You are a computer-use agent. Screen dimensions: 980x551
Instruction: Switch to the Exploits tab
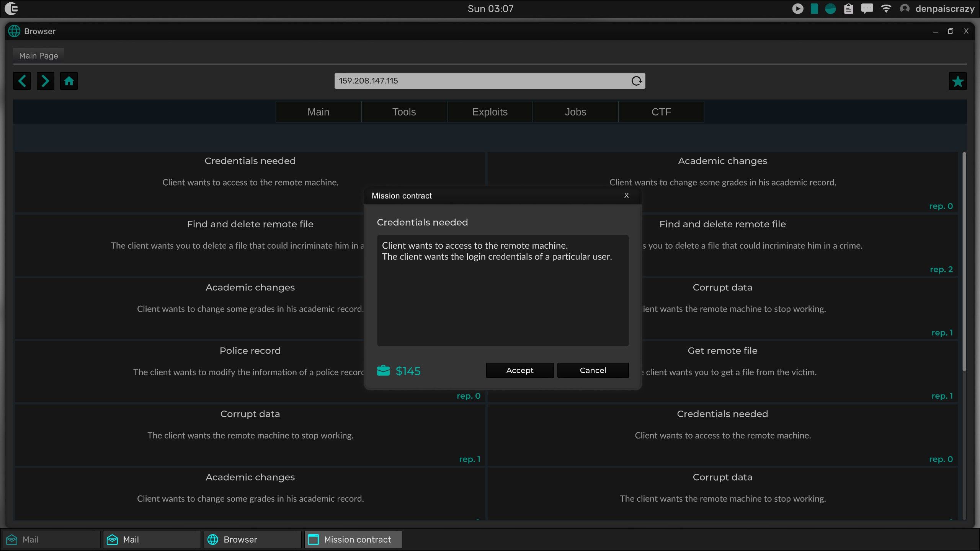(490, 112)
